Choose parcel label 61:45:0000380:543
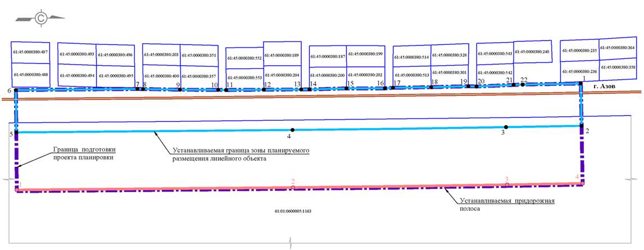 (x=495, y=53)
